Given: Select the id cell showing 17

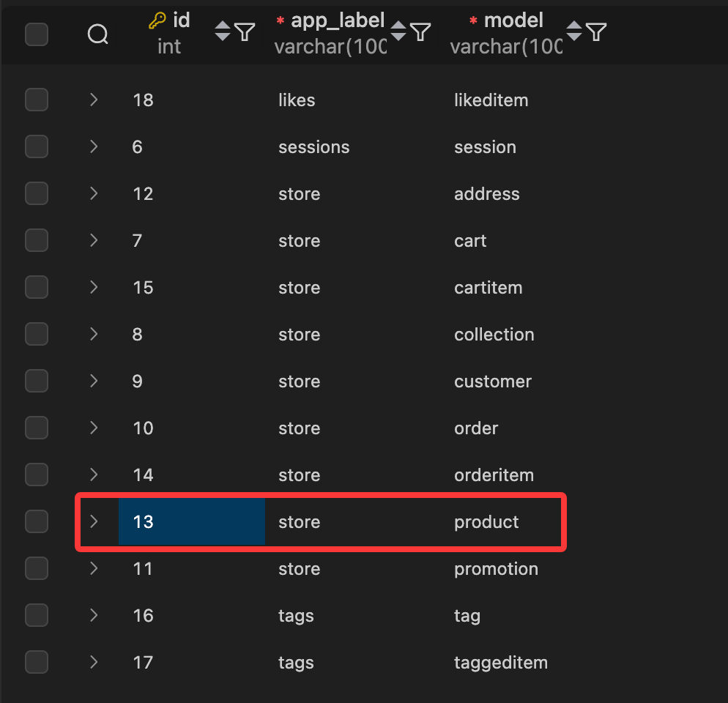Looking at the screenshot, I should (x=143, y=663).
